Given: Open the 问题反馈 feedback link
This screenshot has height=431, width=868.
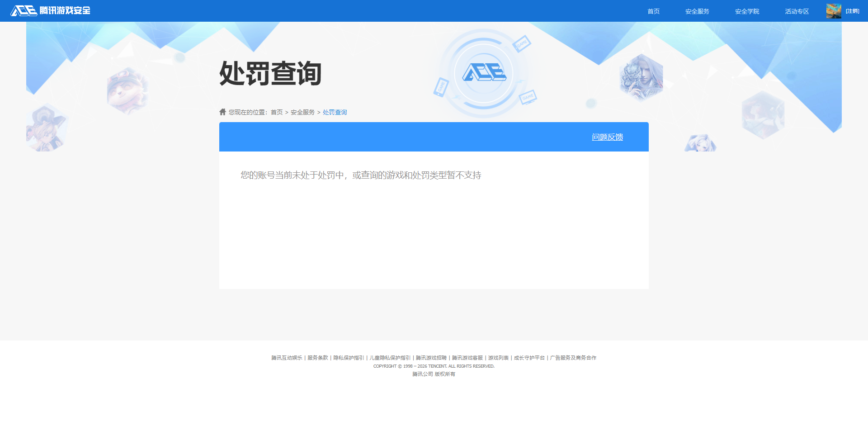Looking at the screenshot, I should tap(607, 137).
